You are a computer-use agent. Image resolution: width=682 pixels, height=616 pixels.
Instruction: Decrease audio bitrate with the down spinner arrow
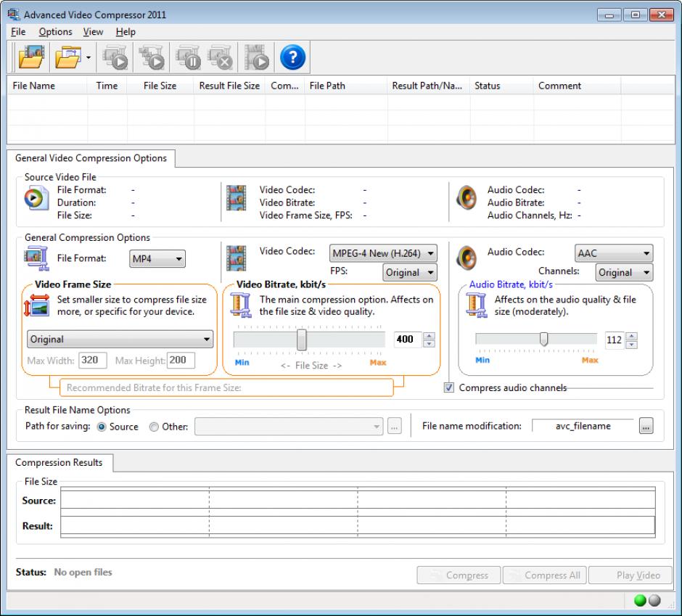(x=632, y=345)
